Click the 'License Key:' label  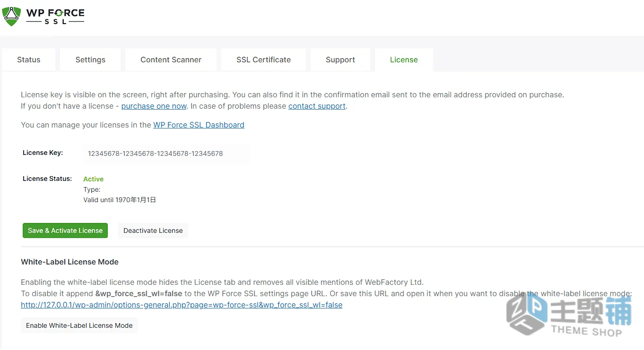43,153
